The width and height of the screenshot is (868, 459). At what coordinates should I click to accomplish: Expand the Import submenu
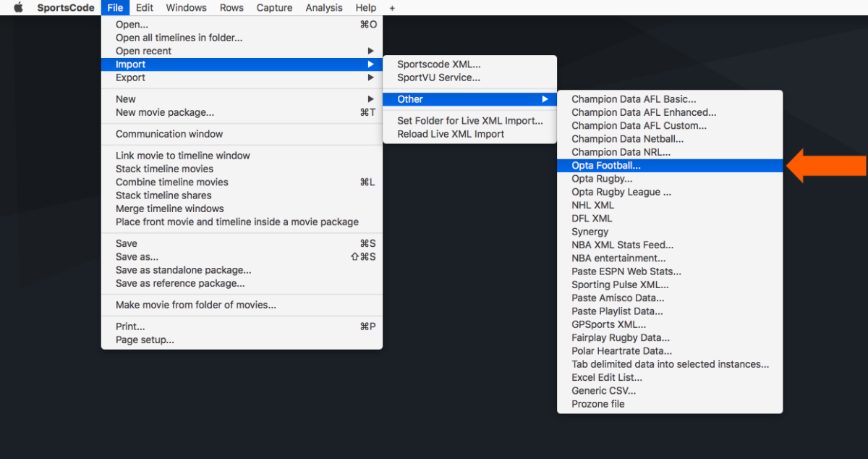(242, 64)
